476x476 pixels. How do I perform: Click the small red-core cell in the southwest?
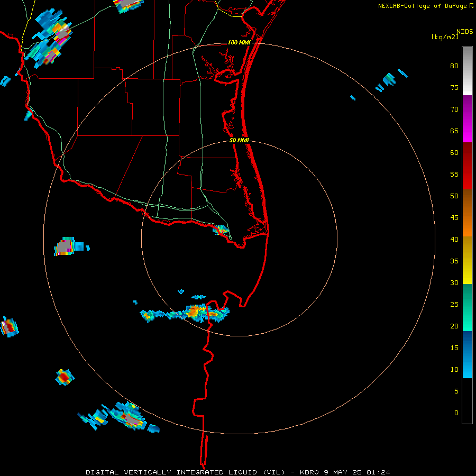(65, 377)
